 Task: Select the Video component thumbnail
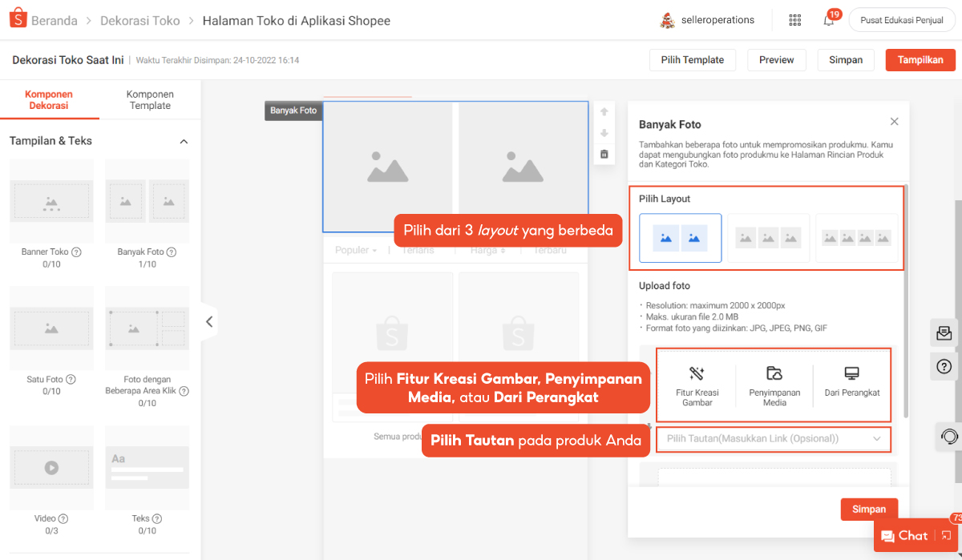tap(51, 468)
